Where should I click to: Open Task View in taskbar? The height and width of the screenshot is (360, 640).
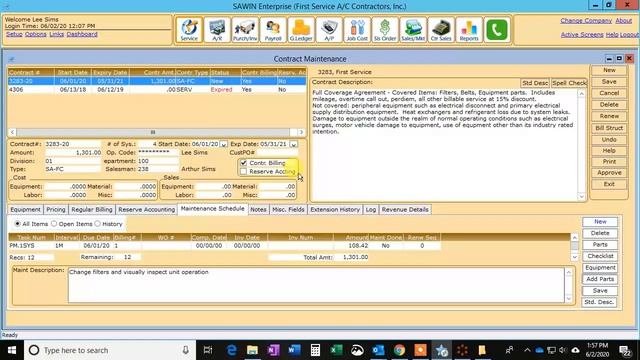[x=208, y=350]
